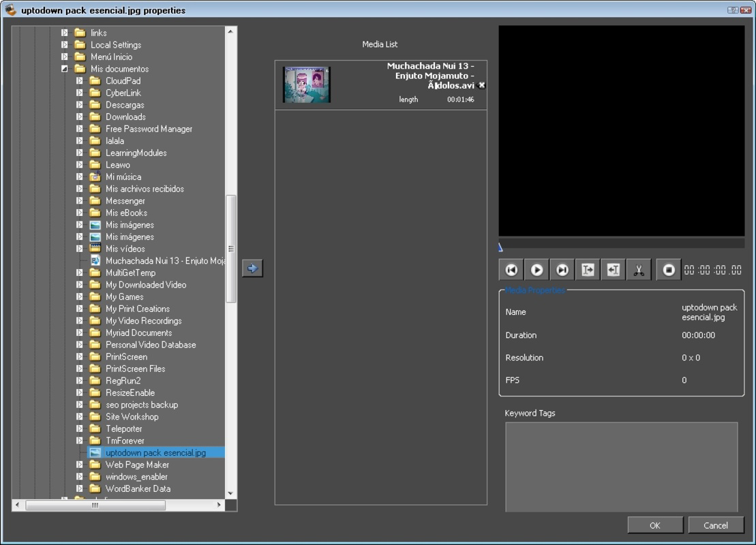This screenshot has height=545, width=756.
Task: Open the lalala folder
Action: [115, 141]
